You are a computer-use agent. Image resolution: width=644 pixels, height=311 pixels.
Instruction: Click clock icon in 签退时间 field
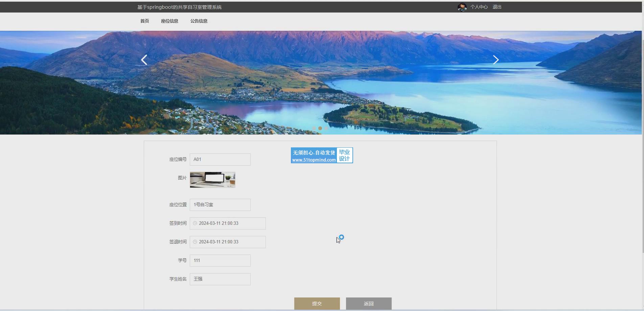(195, 242)
